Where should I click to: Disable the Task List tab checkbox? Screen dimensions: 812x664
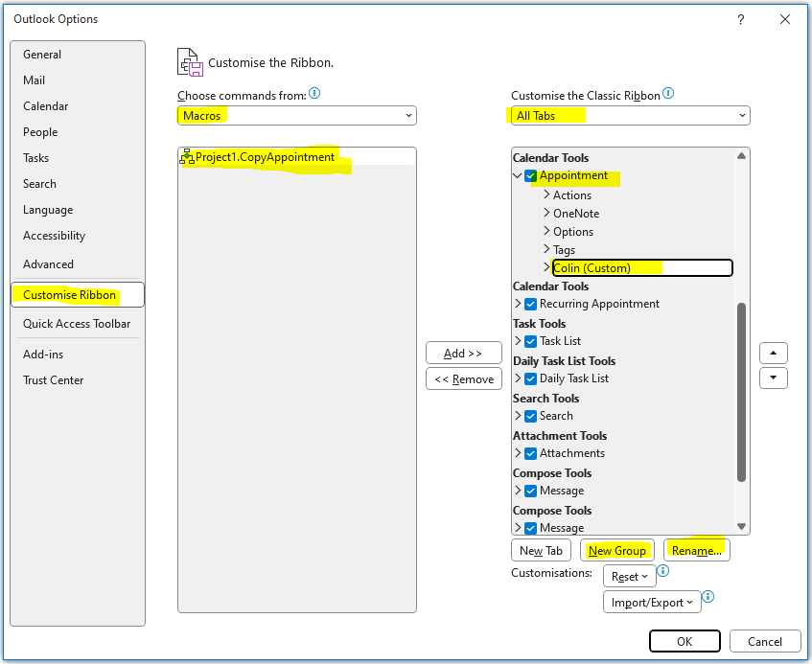click(x=530, y=341)
